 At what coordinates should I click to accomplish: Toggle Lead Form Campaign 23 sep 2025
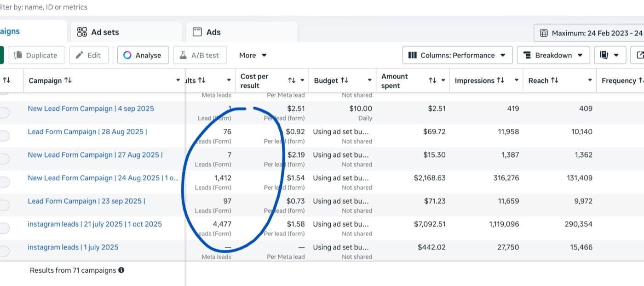point(4,205)
